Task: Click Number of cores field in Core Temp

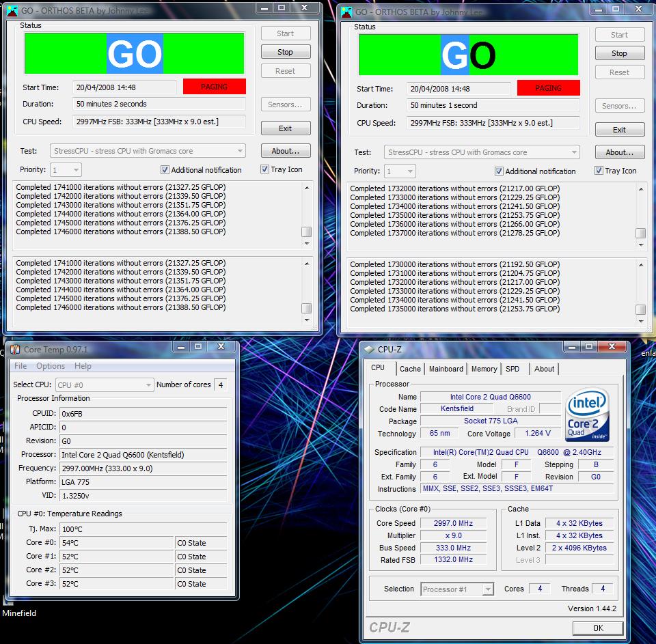Action: pos(221,384)
